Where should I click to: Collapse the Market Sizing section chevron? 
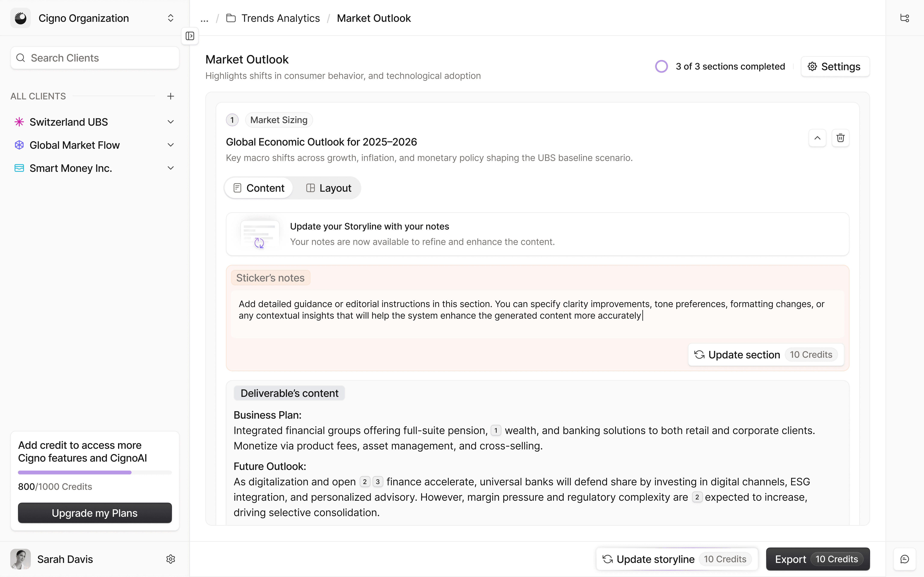(817, 138)
